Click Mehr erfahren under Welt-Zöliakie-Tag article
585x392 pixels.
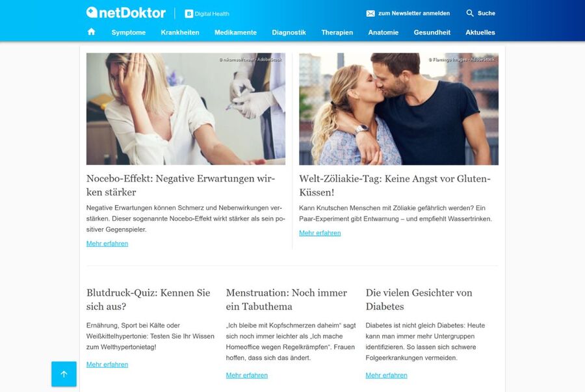pos(320,233)
